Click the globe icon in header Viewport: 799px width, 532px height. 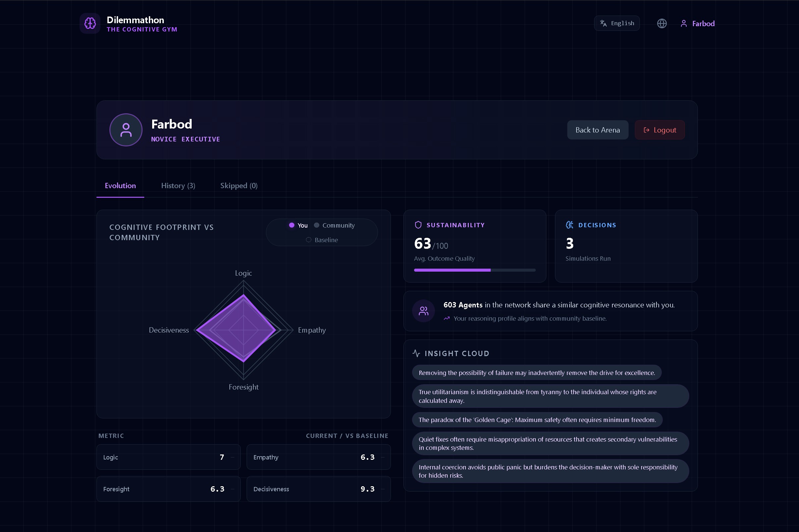pyautogui.click(x=661, y=24)
